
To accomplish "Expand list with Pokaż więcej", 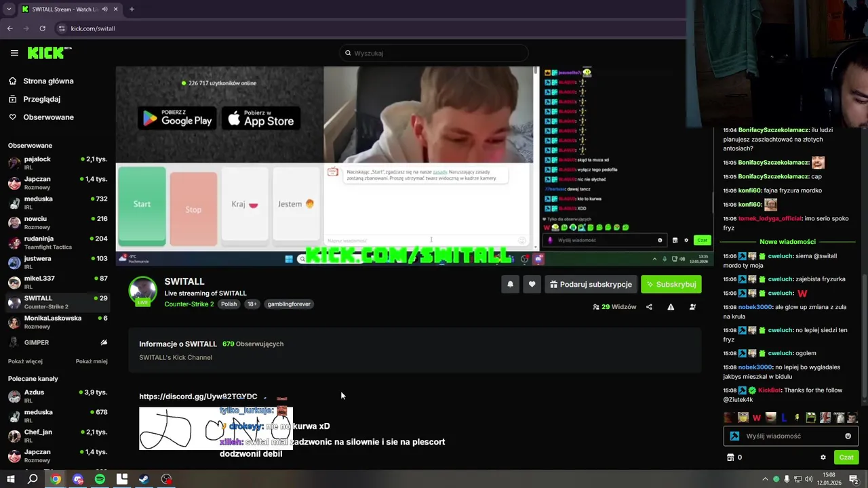I will click(x=25, y=361).
